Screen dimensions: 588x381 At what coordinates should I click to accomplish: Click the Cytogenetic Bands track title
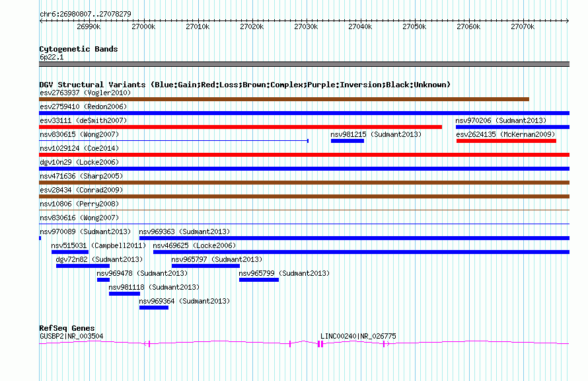(79, 49)
